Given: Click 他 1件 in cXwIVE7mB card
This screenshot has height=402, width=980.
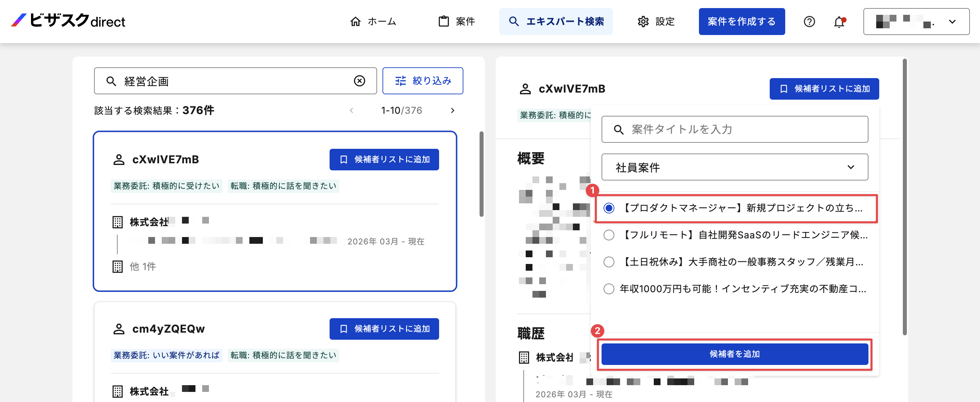Looking at the screenshot, I should pos(143,266).
